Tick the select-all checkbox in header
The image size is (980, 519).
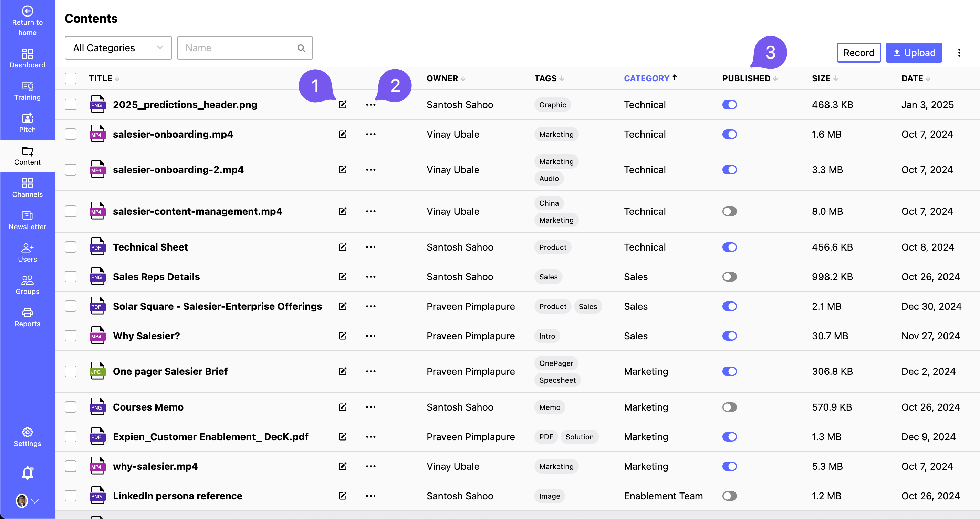point(71,78)
